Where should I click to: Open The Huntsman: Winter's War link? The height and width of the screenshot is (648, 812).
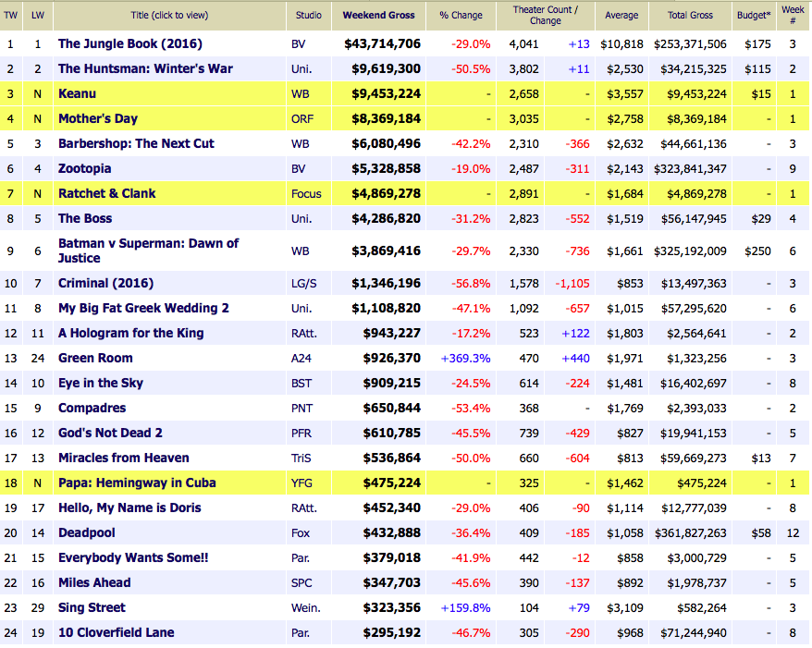145,68
